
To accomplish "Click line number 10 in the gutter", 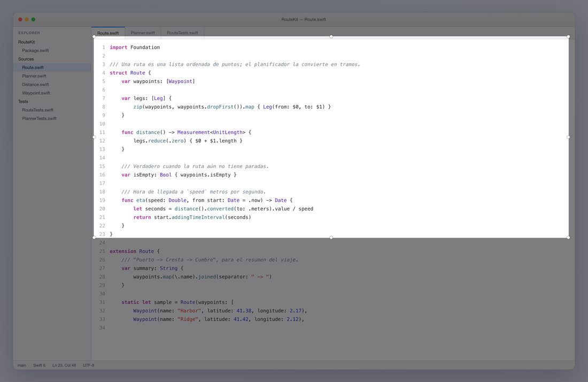I will tap(102, 124).
